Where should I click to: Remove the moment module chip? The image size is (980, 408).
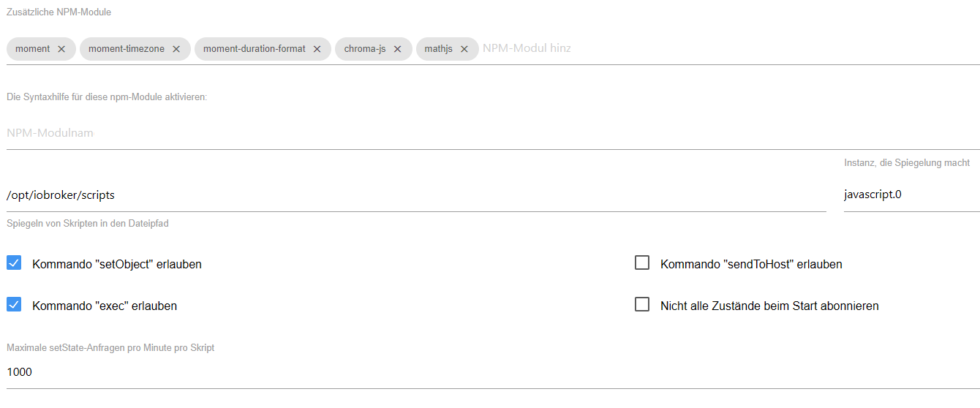[x=61, y=49]
